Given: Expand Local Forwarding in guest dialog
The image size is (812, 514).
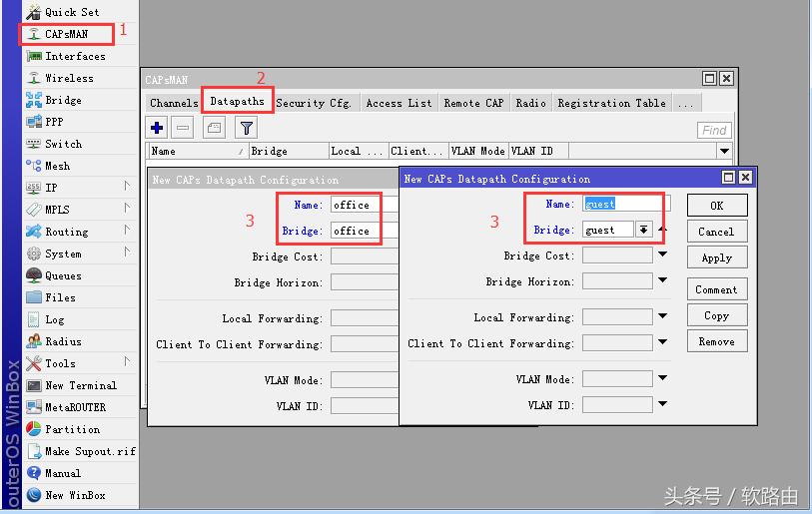Looking at the screenshot, I should (663, 315).
